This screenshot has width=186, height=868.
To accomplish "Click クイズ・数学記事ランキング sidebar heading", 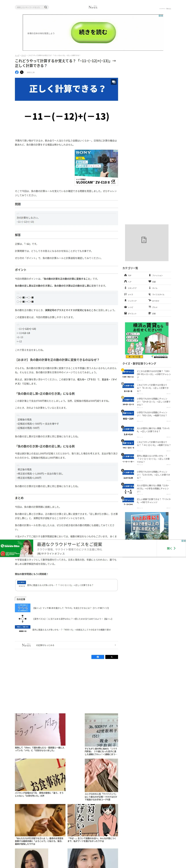I will (x=139, y=364).
